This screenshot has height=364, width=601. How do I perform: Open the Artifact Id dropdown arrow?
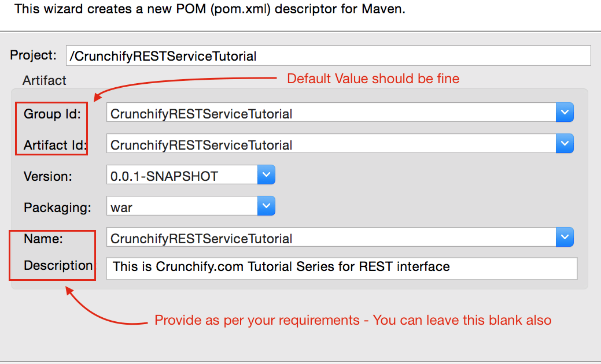[565, 143]
